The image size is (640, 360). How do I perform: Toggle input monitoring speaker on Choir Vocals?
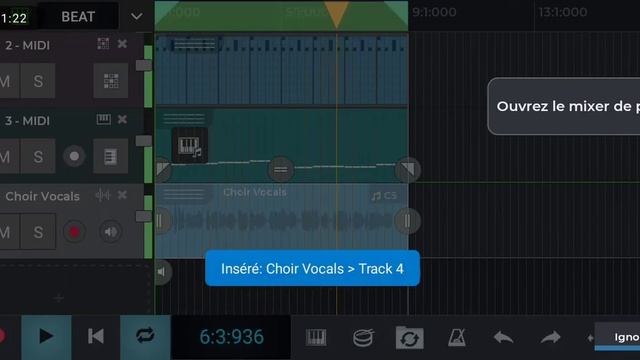click(110, 232)
